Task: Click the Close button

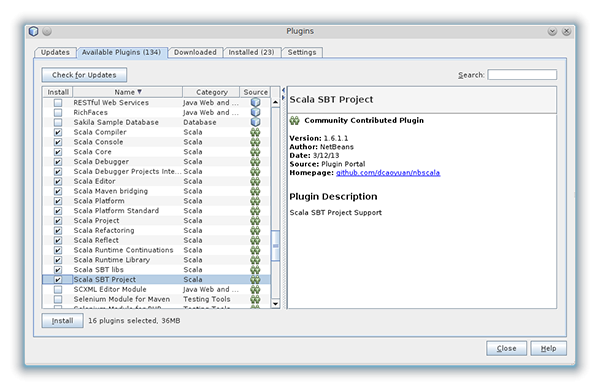Action: point(506,349)
